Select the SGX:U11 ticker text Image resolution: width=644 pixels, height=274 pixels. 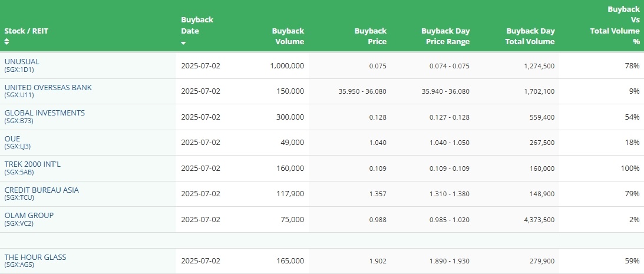point(19,95)
